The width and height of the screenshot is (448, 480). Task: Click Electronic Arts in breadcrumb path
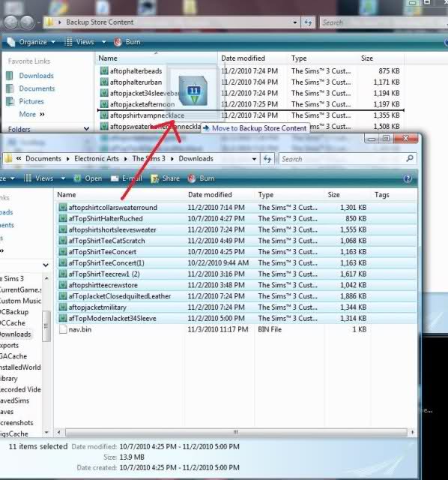(x=97, y=158)
